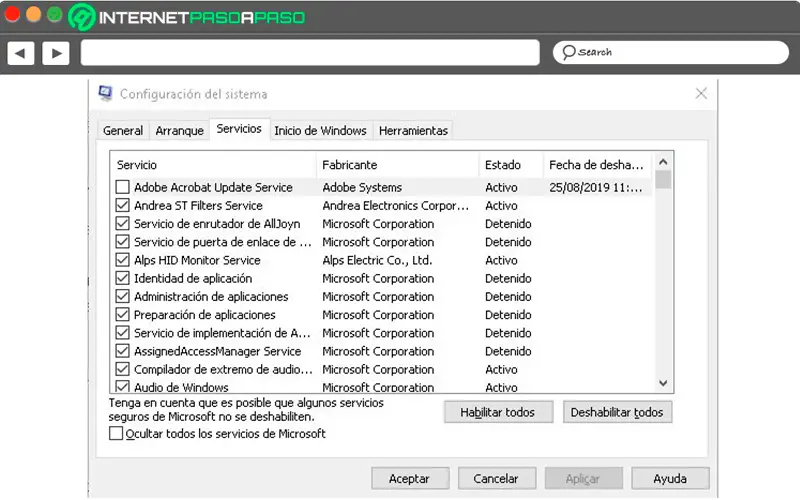Click the InternetPasoAPaso logo
Image resolution: width=800 pixels, height=500 pixels.
[185, 17]
